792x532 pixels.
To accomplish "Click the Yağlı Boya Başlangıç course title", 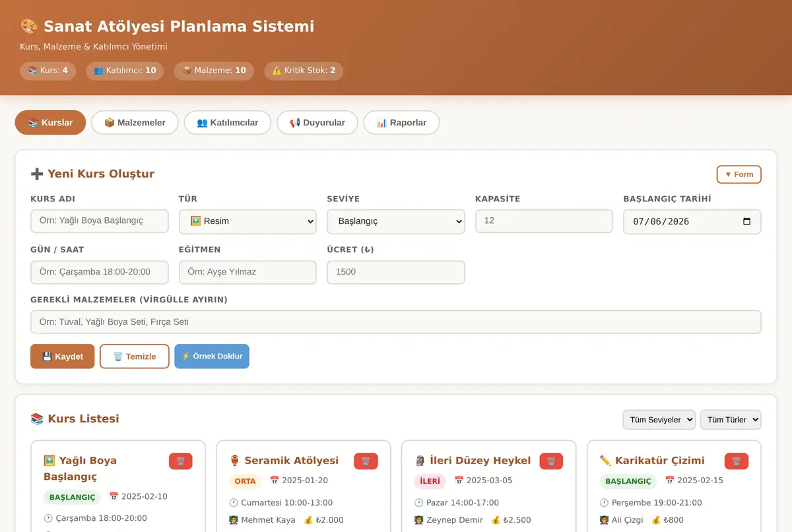I will 80,469.
